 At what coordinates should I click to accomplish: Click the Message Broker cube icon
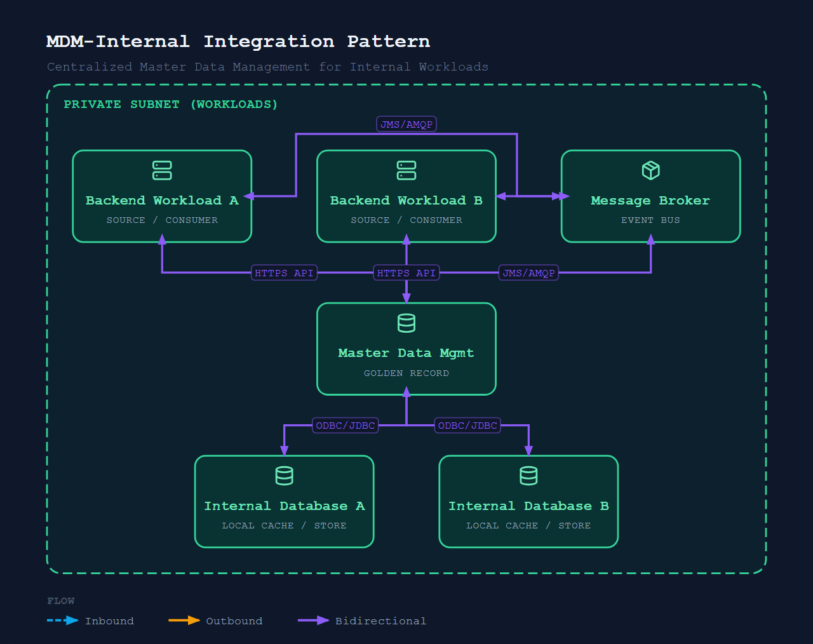[651, 170]
